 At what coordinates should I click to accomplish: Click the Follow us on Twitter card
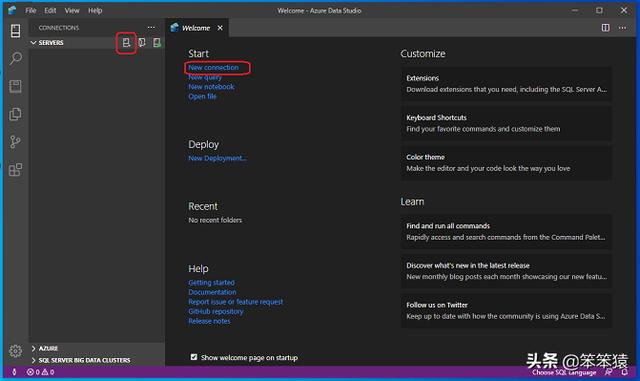click(506, 311)
